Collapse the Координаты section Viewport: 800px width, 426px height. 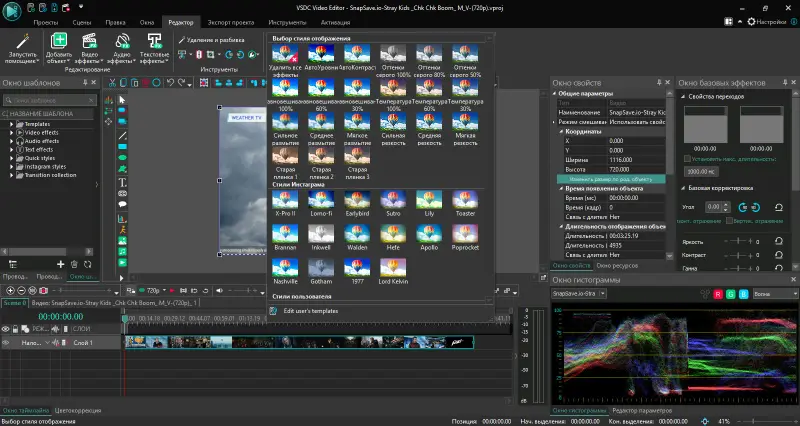point(561,131)
